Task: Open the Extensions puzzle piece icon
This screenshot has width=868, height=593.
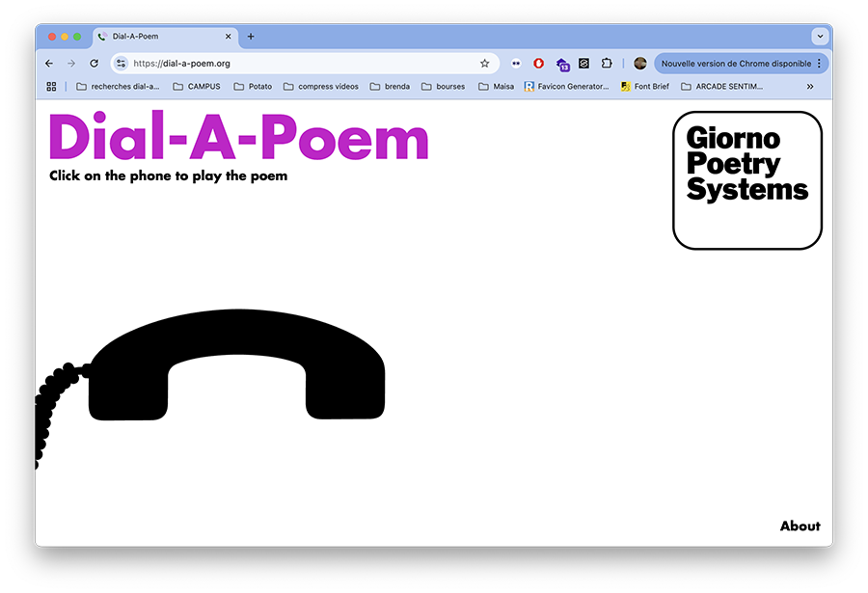Action: [607, 64]
